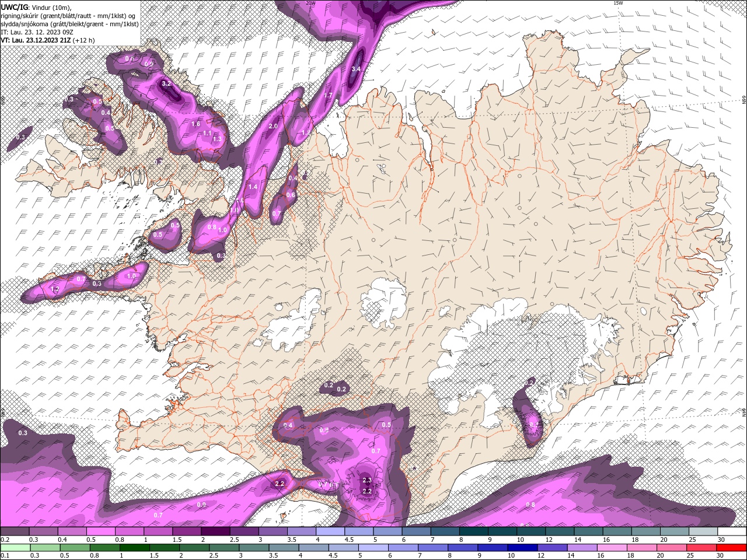Click the upper legend label "0.2"
Viewport: 747px width, 560px height.
5,540
